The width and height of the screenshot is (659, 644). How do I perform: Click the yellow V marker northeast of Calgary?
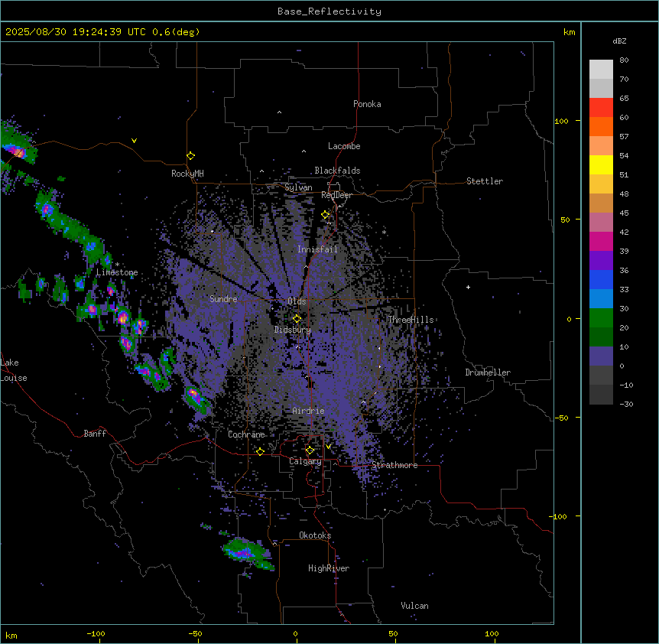tap(328, 447)
